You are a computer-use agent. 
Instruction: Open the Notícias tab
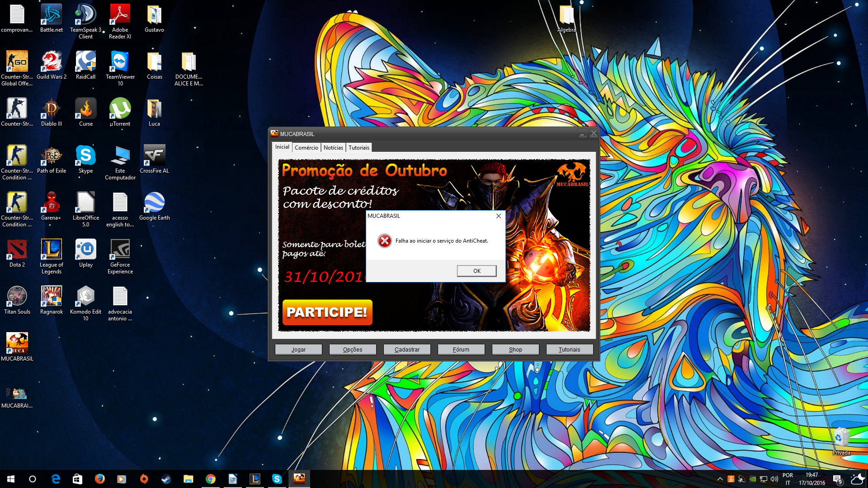333,148
